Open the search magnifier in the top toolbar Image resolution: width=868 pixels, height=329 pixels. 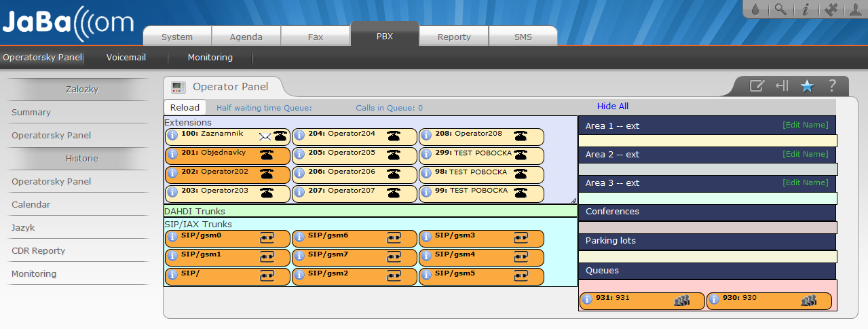[780, 9]
